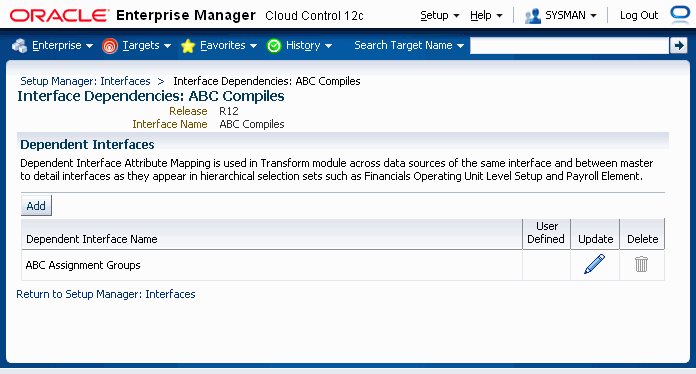Click the Add button
This screenshot has width=696, height=374.
[x=36, y=205]
